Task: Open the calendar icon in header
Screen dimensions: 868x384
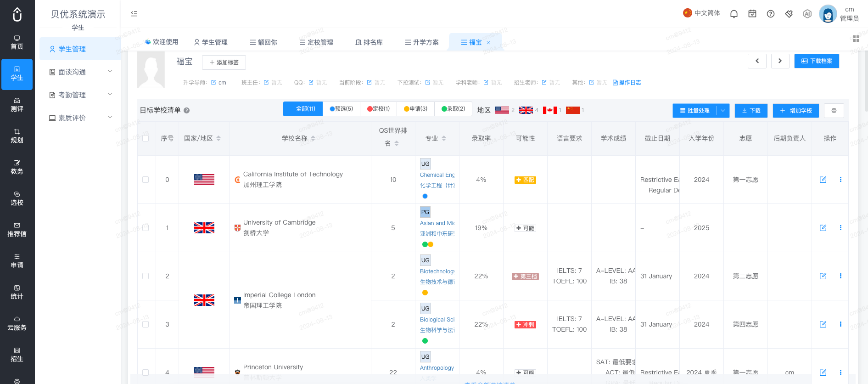Action: click(752, 14)
